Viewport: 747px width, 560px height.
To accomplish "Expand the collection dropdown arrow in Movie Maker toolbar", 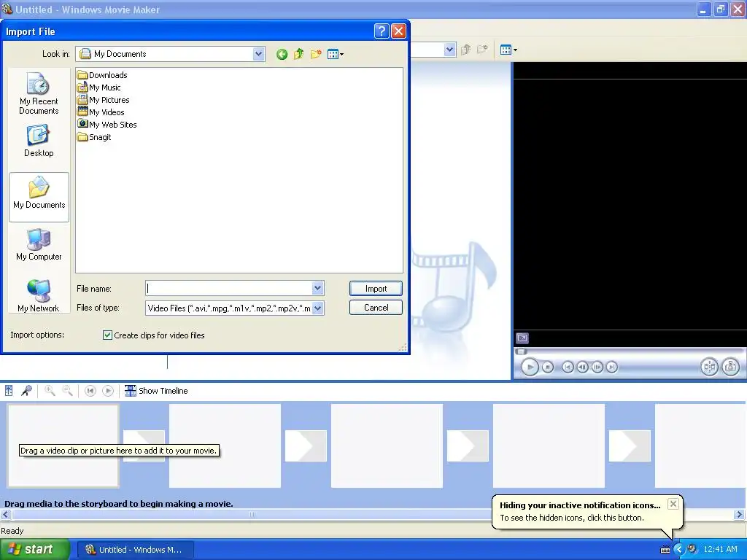I will (449, 50).
